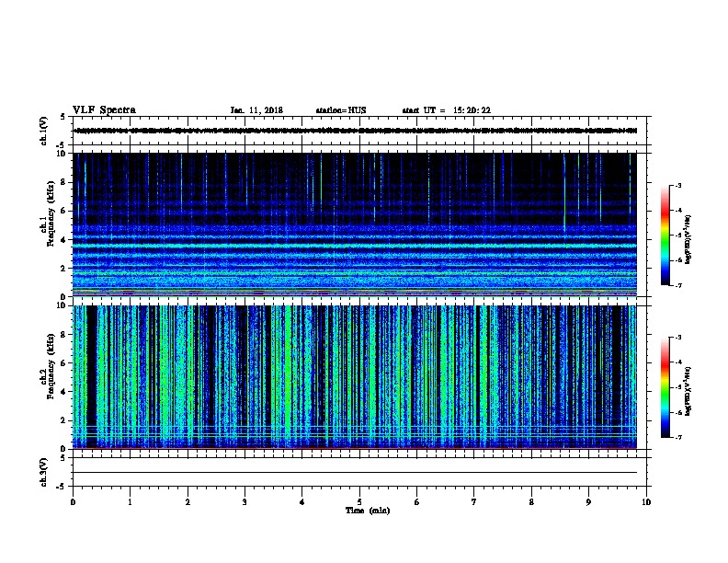Click the "-3" label on ch.1 color bar
This screenshot has width=728, height=563.
[x=677, y=185]
